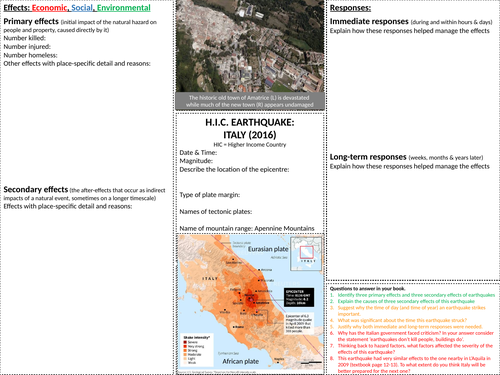The width and height of the screenshot is (500, 375).
Task: Click the aerial photo of Amatrice
Action: coord(250,46)
